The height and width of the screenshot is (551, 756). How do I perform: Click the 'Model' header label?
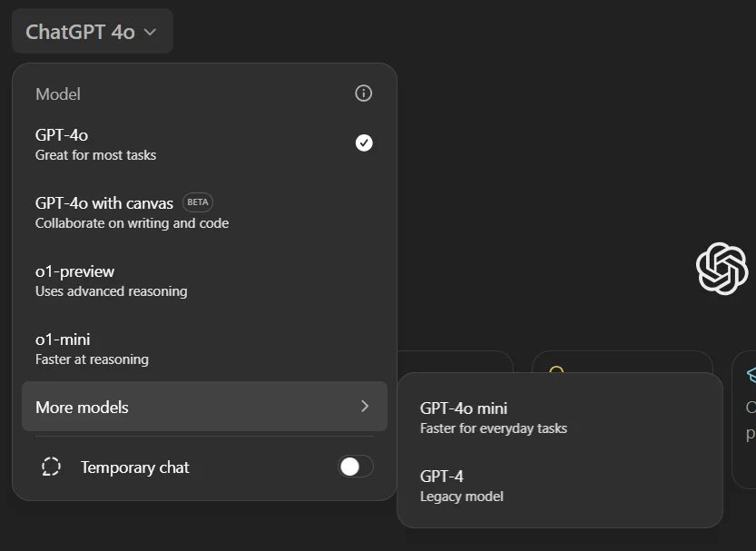click(58, 94)
